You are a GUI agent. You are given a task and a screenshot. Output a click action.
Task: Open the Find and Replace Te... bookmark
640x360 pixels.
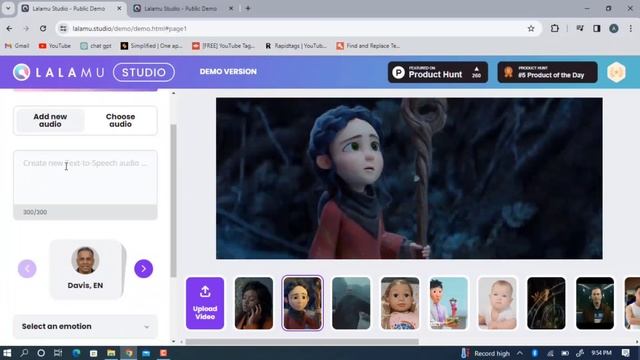pos(368,46)
